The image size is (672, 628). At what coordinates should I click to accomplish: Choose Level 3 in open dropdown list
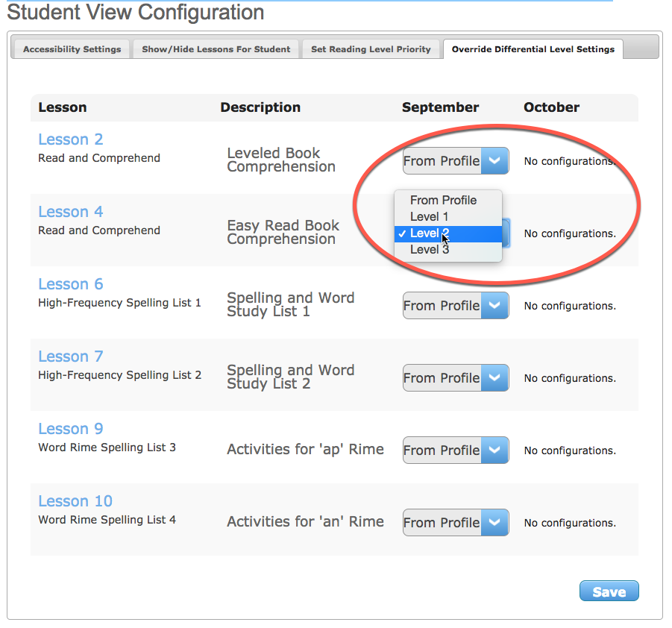(448, 250)
